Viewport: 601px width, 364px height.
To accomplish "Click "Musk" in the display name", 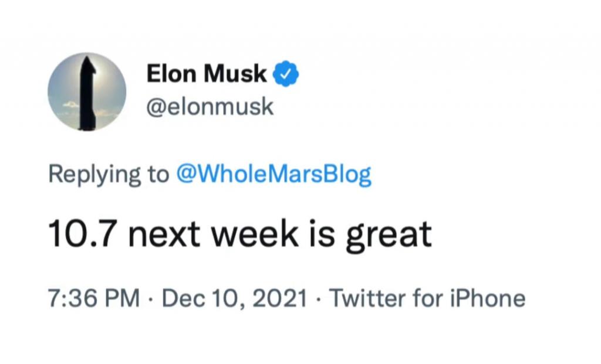I will point(235,73).
